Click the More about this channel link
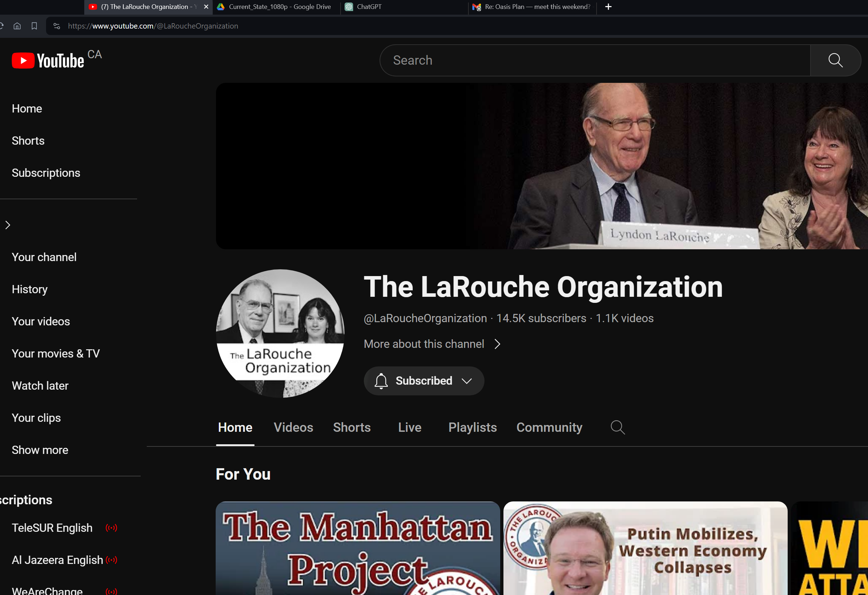The height and width of the screenshot is (595, 868). click(x=424, y=344)
